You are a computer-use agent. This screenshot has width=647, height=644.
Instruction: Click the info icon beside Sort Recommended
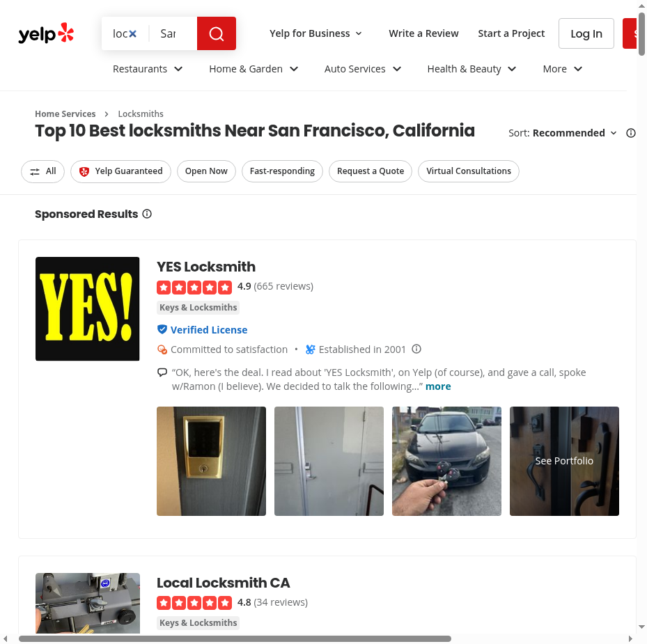tap(630, 133)
